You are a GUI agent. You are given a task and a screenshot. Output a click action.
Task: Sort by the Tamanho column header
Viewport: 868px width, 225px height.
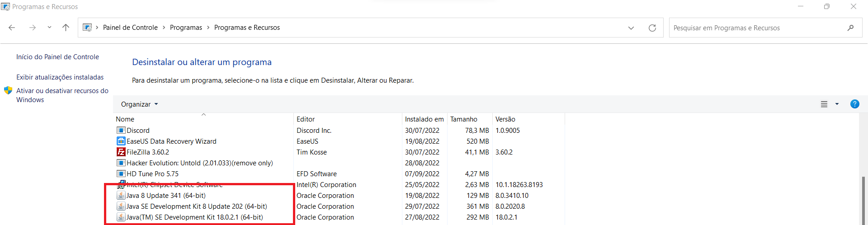(470, 119)
